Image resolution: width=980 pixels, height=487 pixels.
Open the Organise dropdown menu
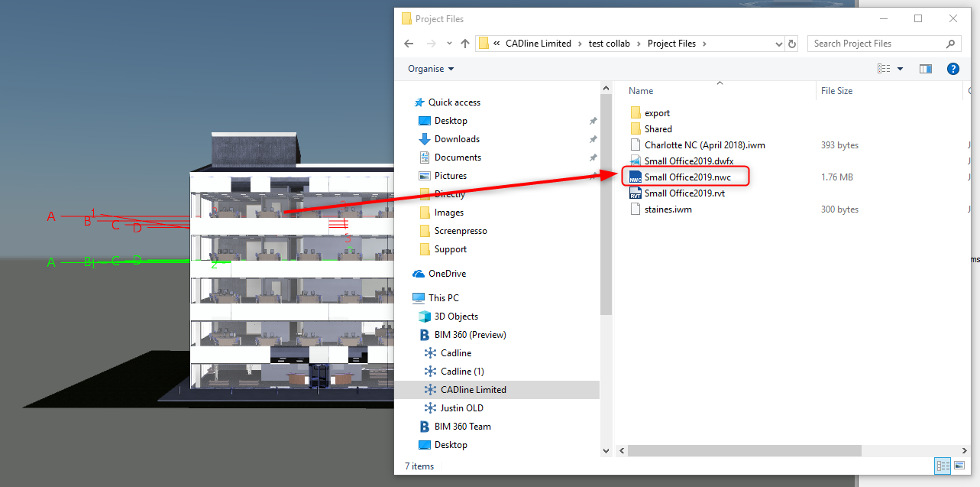point(431,69)
